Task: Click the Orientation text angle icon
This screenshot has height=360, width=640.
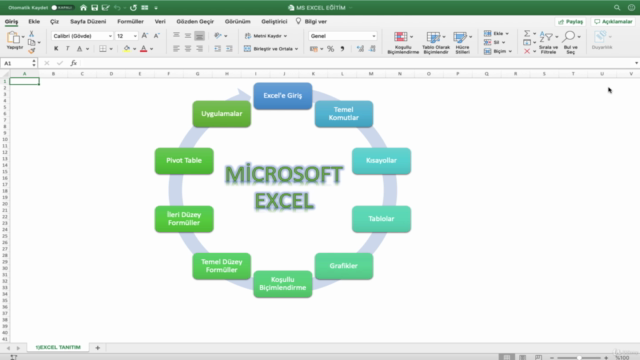Action: [x=218, y=36]
